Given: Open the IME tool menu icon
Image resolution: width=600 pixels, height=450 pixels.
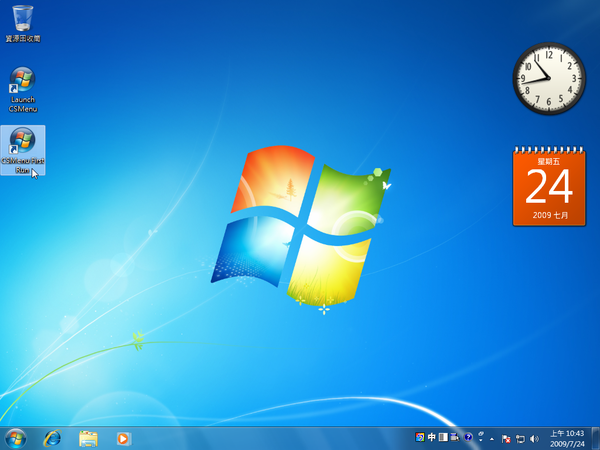Looking at the screenshot, I should pyautogui.click(x=455, y=437).
